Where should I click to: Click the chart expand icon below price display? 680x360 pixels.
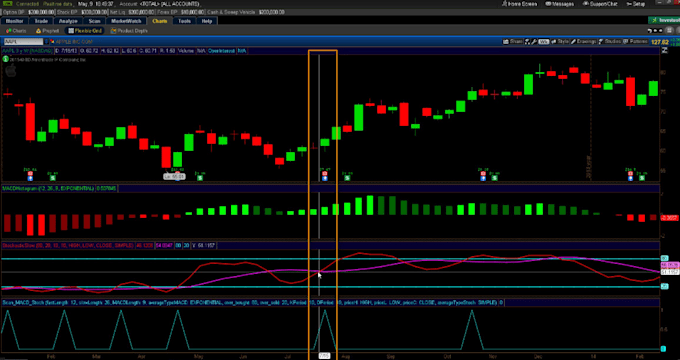point(664,51)
